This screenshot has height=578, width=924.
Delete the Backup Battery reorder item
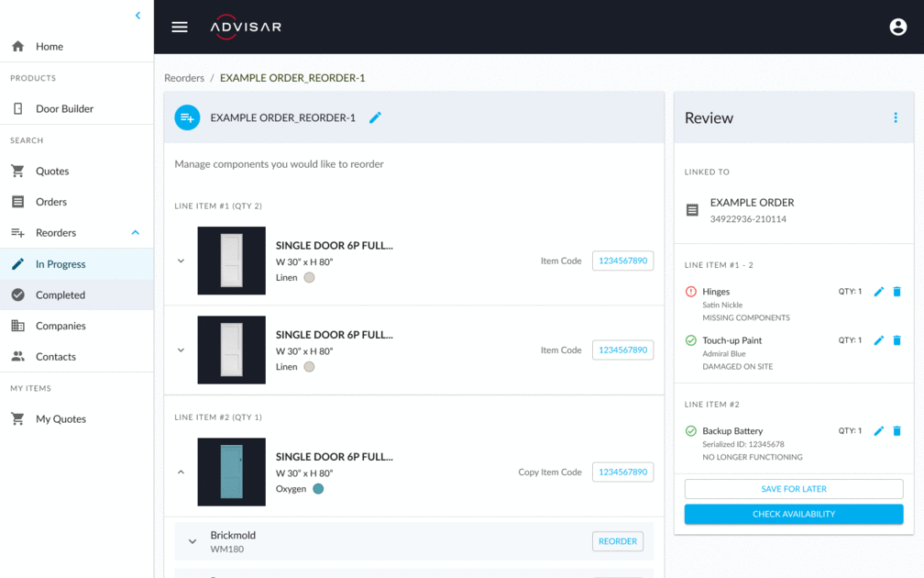coord(896,431)
